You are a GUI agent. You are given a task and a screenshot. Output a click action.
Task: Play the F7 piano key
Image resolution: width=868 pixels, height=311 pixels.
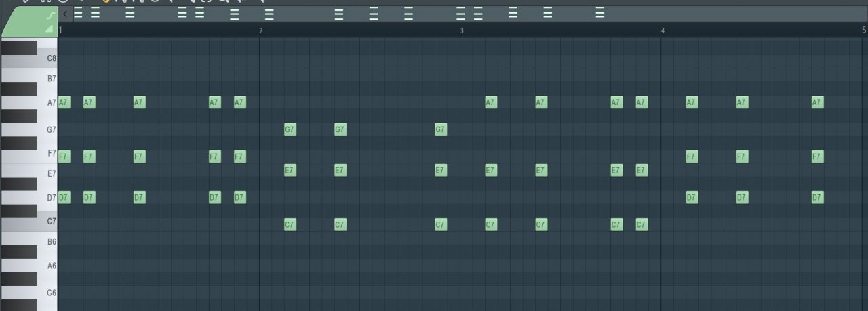47,154
